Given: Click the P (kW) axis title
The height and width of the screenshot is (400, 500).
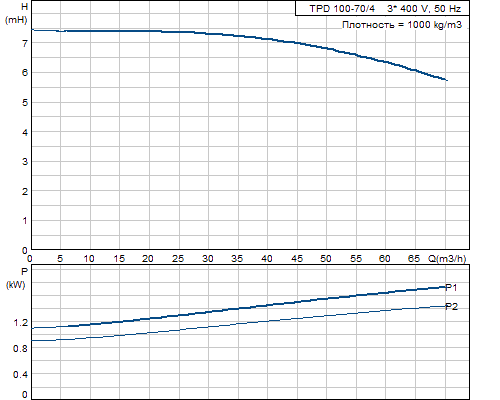Looking at the screenshot, I should (x=16, y=278).
